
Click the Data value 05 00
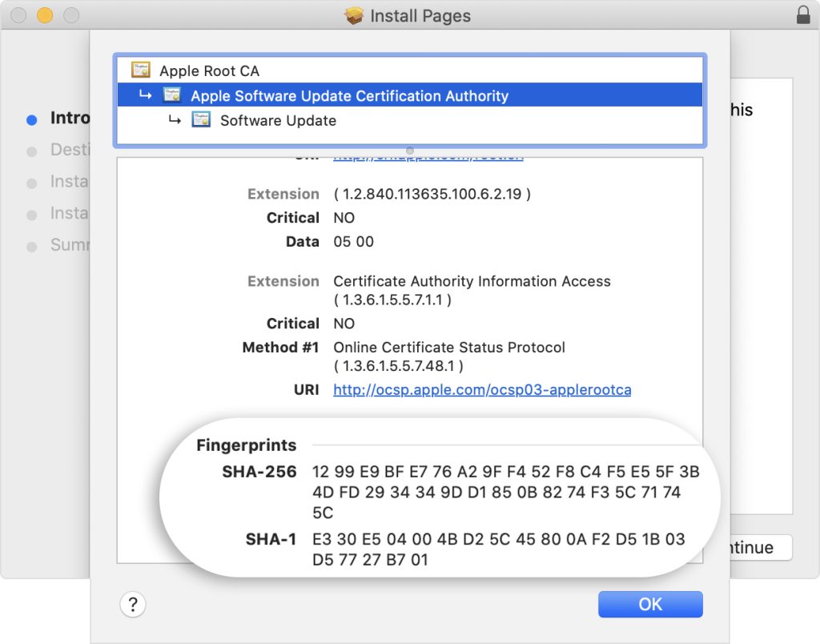[353, 242]
